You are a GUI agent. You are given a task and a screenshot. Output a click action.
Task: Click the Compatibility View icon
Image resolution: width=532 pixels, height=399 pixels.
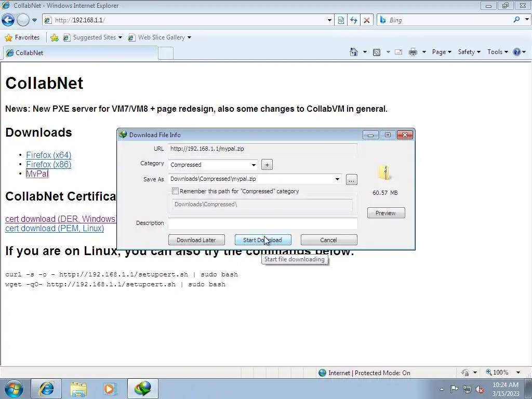[x=341, y=20]
